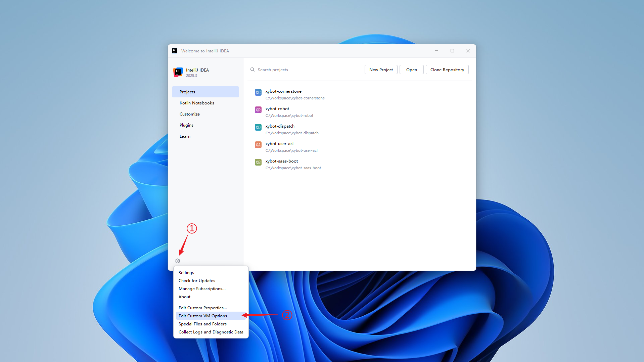Image resolution: width=644 pixels, height=362 pixels.
Task: Open the xybot-cornerstone project name
Action: click(x=283, y=91)
